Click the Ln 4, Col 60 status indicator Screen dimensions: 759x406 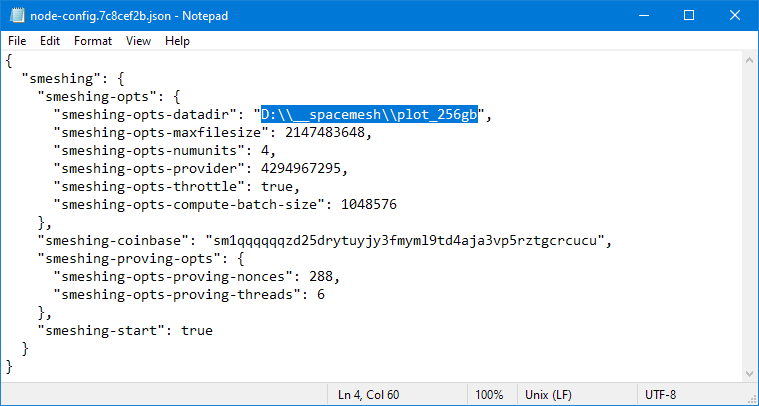(368, 395)
